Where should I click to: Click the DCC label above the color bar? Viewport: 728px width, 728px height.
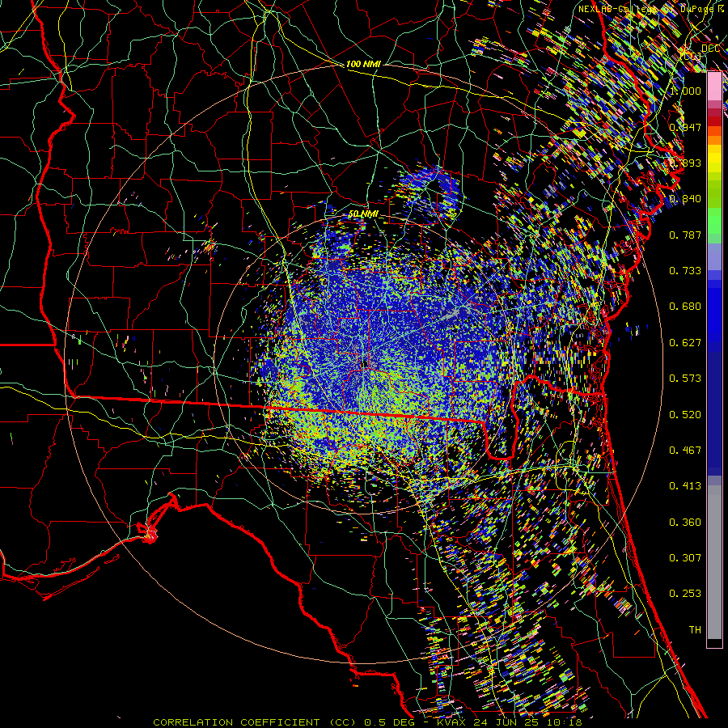710,49
